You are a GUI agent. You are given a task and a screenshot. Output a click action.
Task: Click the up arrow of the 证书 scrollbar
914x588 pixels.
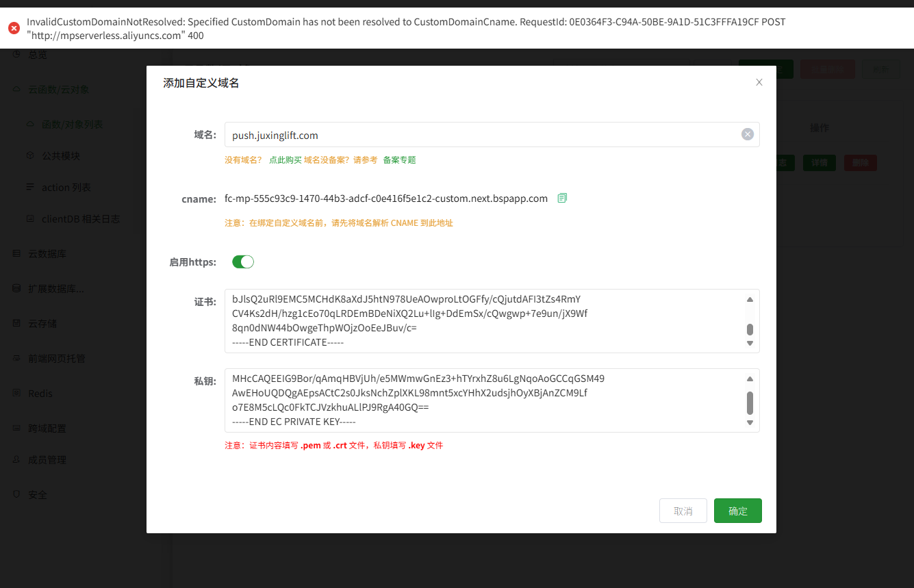pos(750,299)
